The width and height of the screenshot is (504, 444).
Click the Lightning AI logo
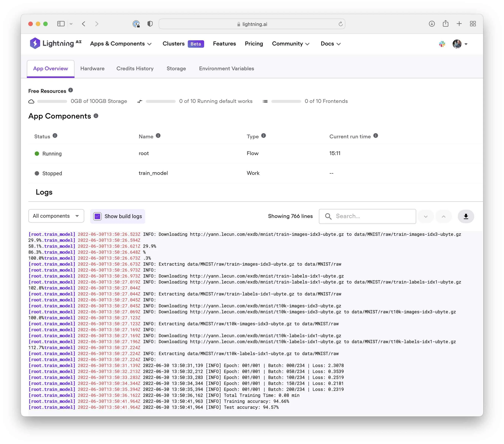[56, 43]
